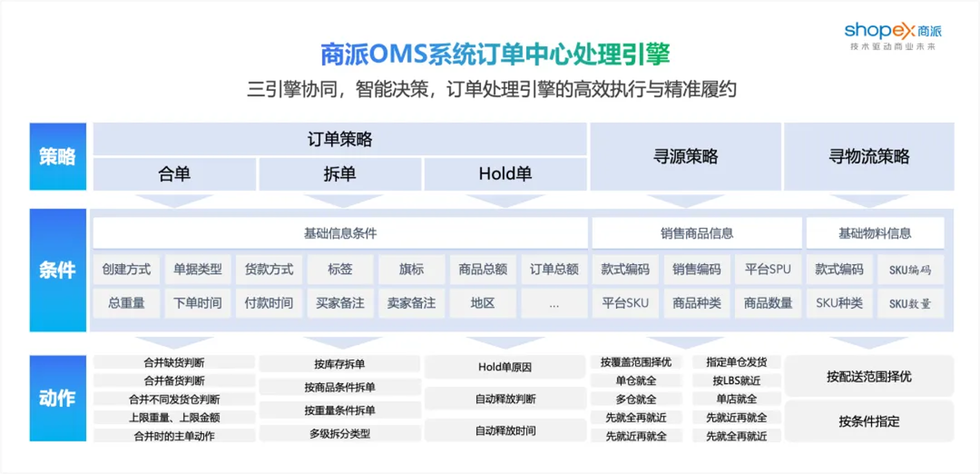
Task: Click the ellipsis '...' condition cell
Action: pyautogui.click(x=554, y=303)
